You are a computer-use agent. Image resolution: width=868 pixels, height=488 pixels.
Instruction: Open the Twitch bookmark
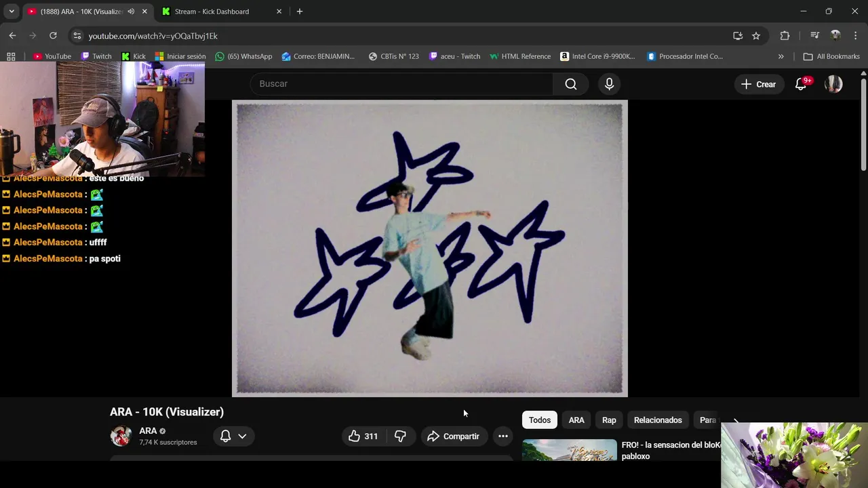[96, 56]
